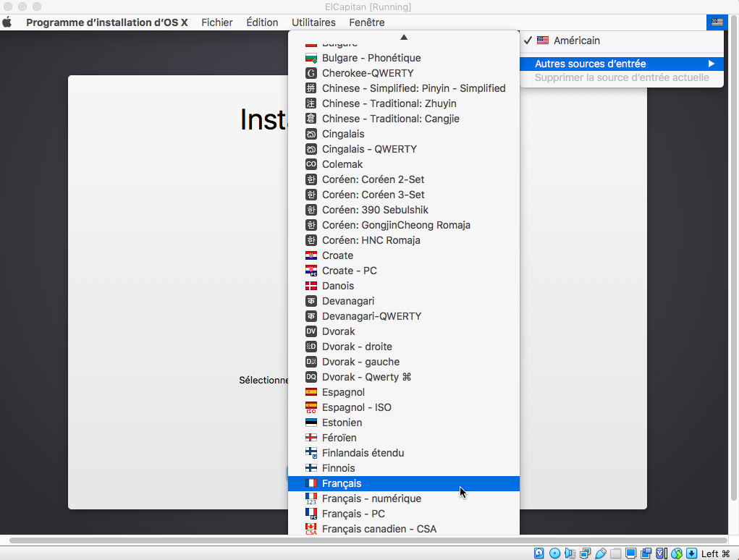Click VirtualBox USB devices icon
Image resolution: width=739 pixels, height=560 pixels.
click(601, 553)
